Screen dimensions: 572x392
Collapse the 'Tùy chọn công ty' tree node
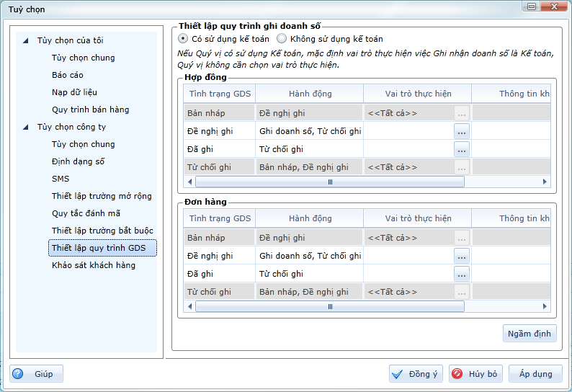[27, 128]
